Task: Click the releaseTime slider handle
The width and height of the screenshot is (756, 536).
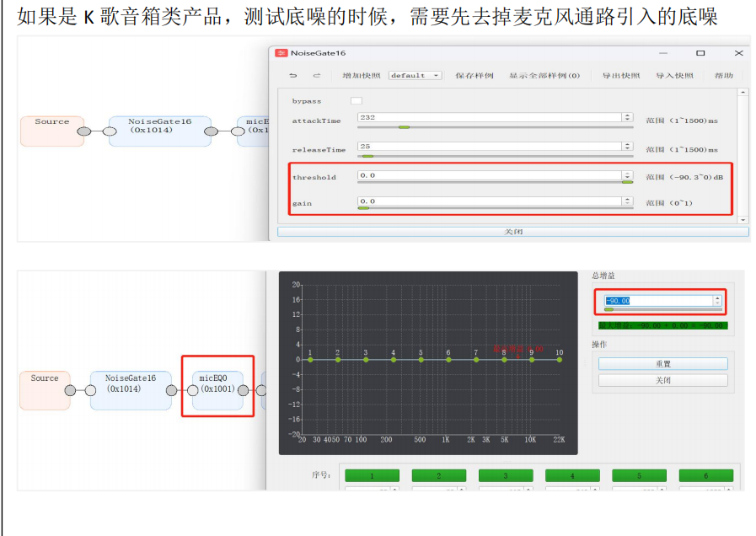Action: pyautogui.click(x=367, y=156)
